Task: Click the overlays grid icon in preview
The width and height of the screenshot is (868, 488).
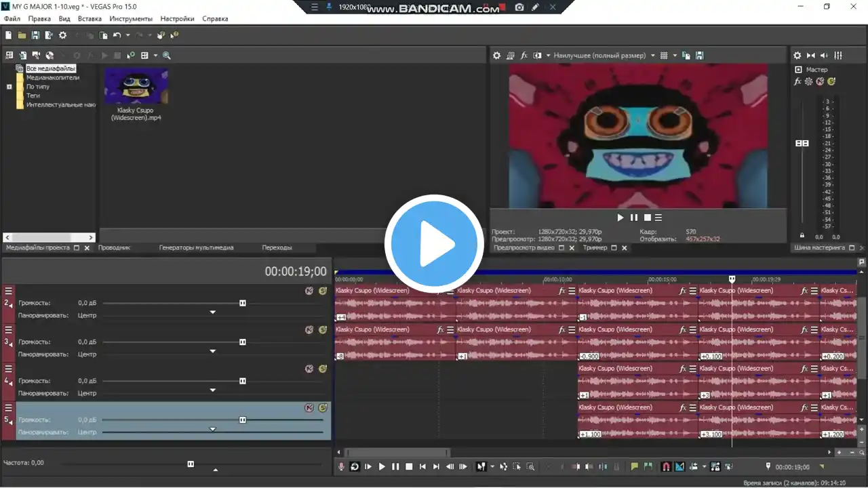Action: pyautogui.click(x=664, y=56)
